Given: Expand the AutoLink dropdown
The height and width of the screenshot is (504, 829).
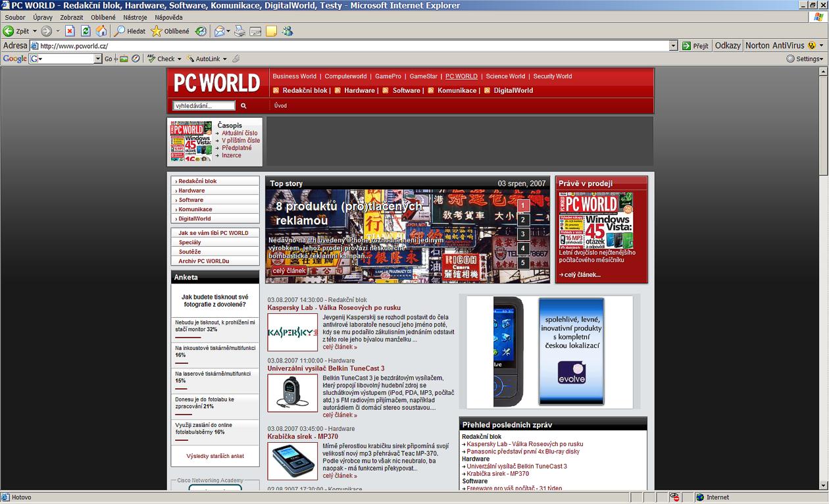Looking at the screenshot, I should point(224,59).
